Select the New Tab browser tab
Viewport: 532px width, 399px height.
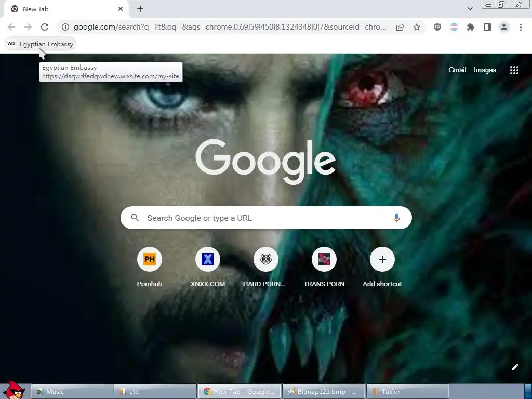pyautogui.click(x=66, y=9)
